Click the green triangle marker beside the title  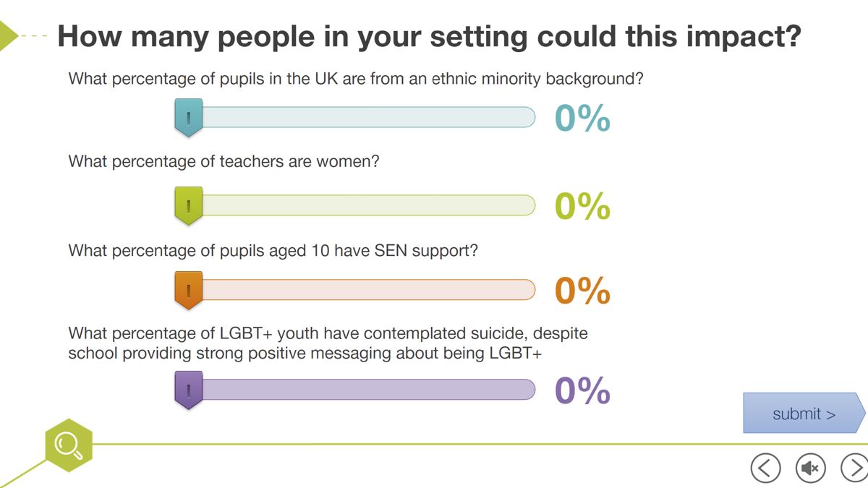click(7, 35)
